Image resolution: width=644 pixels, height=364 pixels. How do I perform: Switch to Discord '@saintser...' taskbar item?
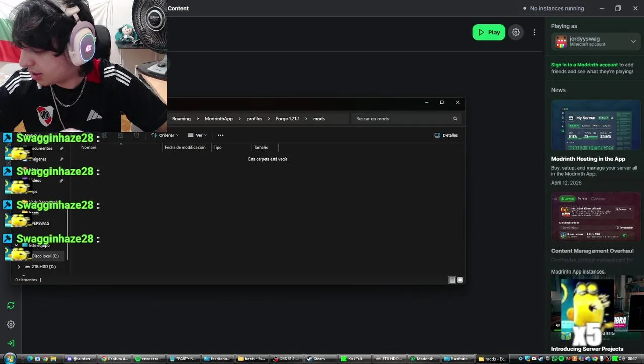pyautogui.click(x=81, y=359)
